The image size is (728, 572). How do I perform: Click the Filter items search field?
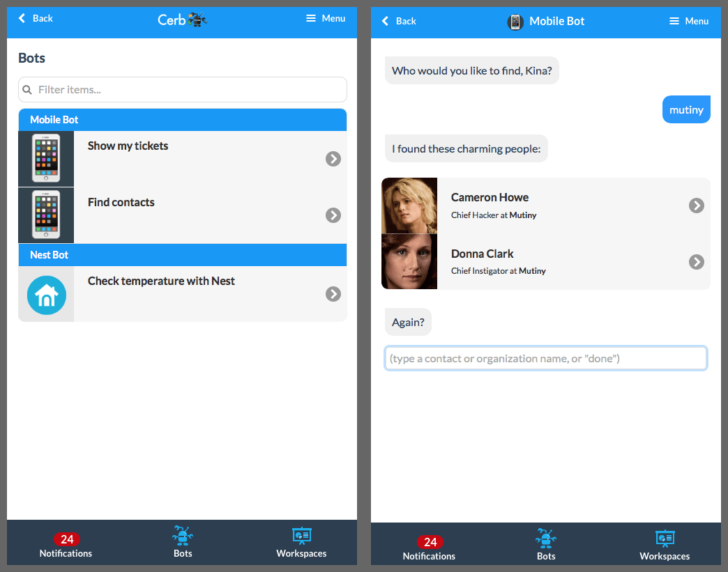[183, 90]
